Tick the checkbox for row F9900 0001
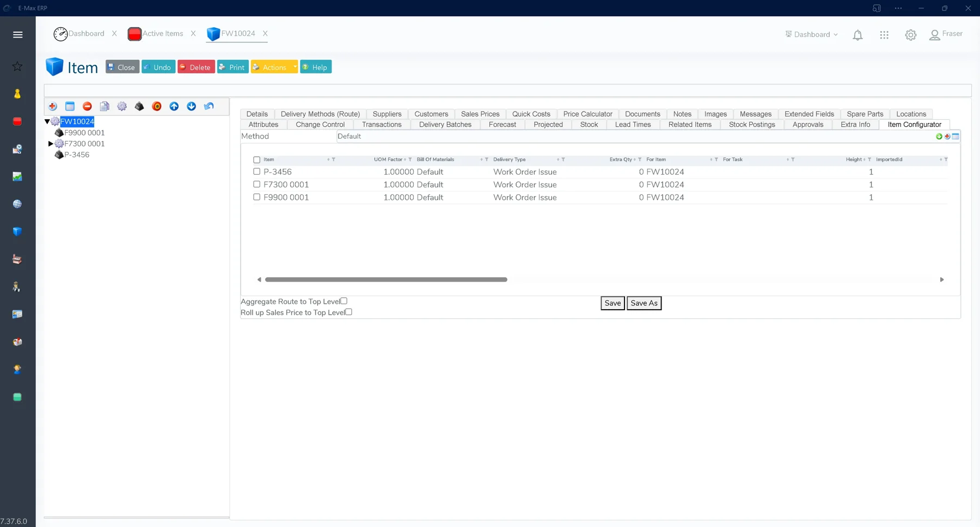Viewport: 980px width, 527px height. (x=257, y=197)
